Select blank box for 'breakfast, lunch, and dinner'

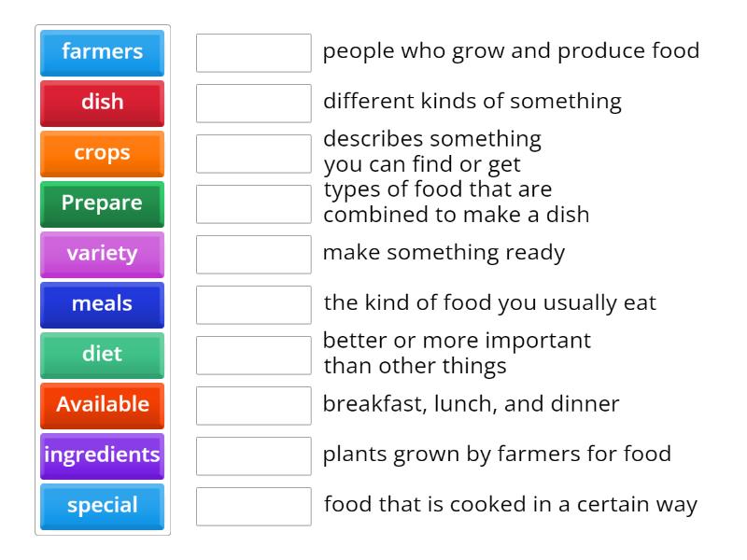[x=253, y=405]
